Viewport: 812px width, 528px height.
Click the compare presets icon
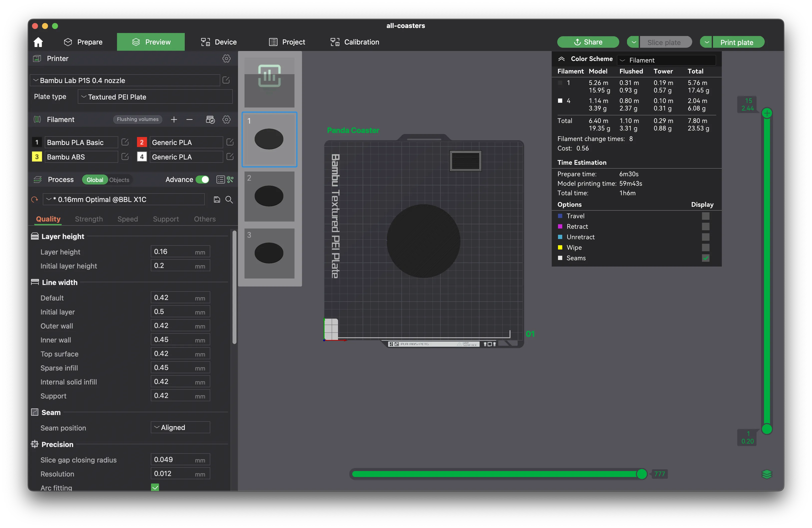point(230,179)
